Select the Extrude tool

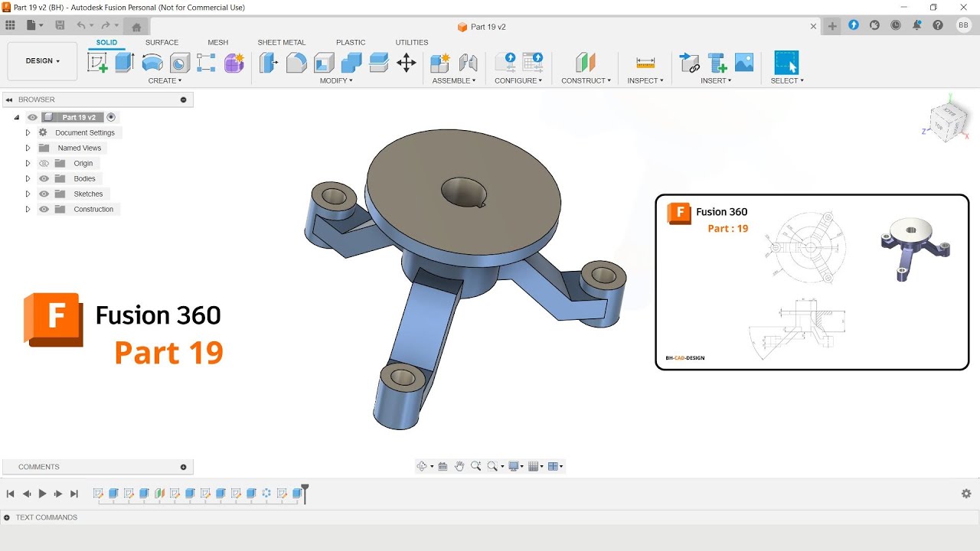pos(125,63)
